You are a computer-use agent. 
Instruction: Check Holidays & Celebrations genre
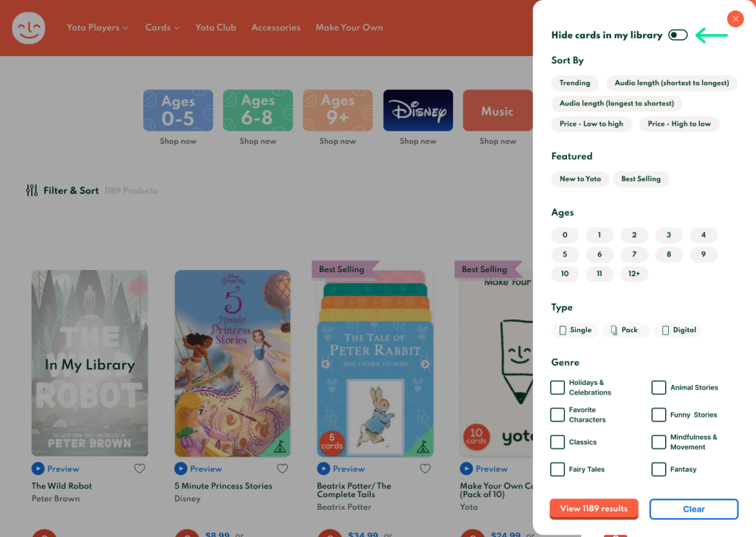(x=557, y=387)
